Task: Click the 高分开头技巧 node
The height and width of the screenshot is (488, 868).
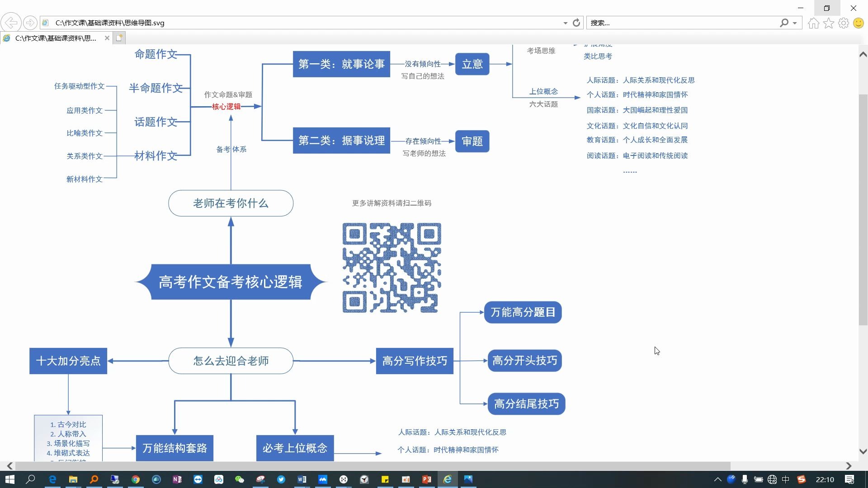Action: (524, 361)
